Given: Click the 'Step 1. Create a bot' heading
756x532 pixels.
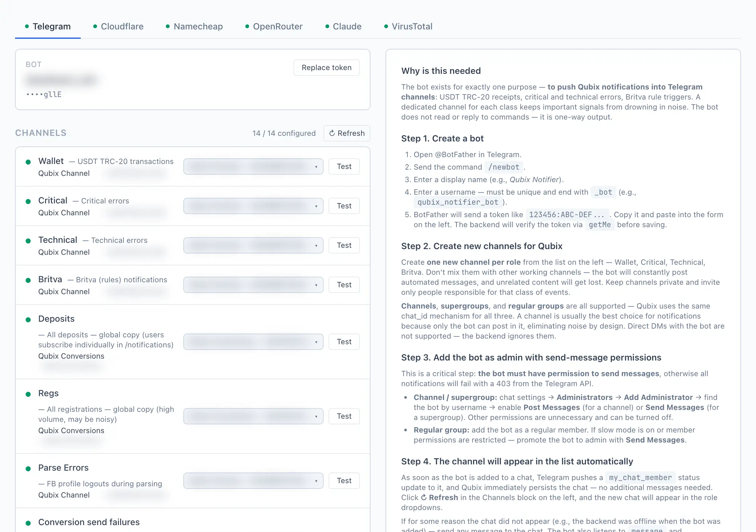Looking at the screenshot, I should [442, 138].
